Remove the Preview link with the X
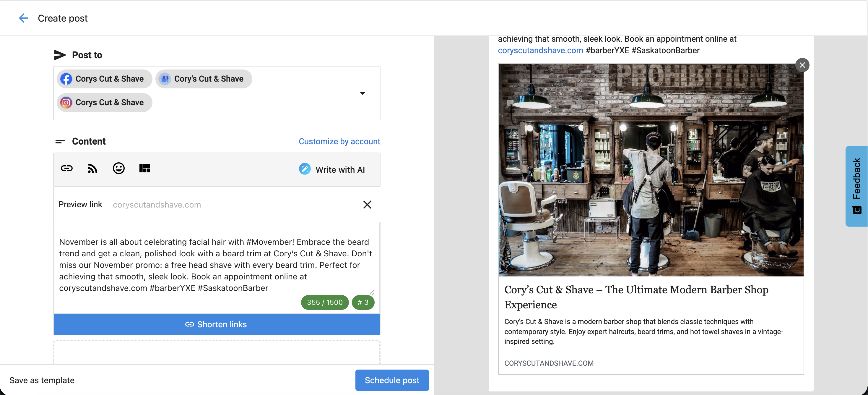Screen dimensions: 868x395 pos(367,204)
